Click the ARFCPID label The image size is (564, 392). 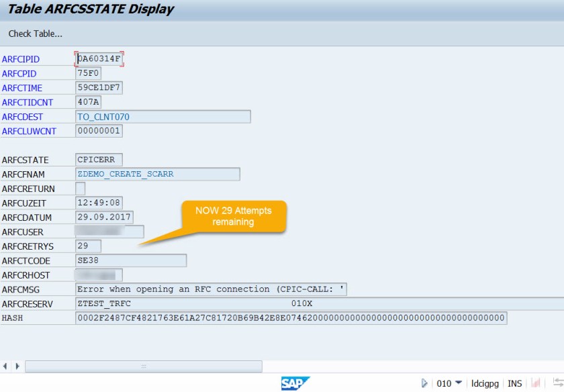click(x=19, y=74)
